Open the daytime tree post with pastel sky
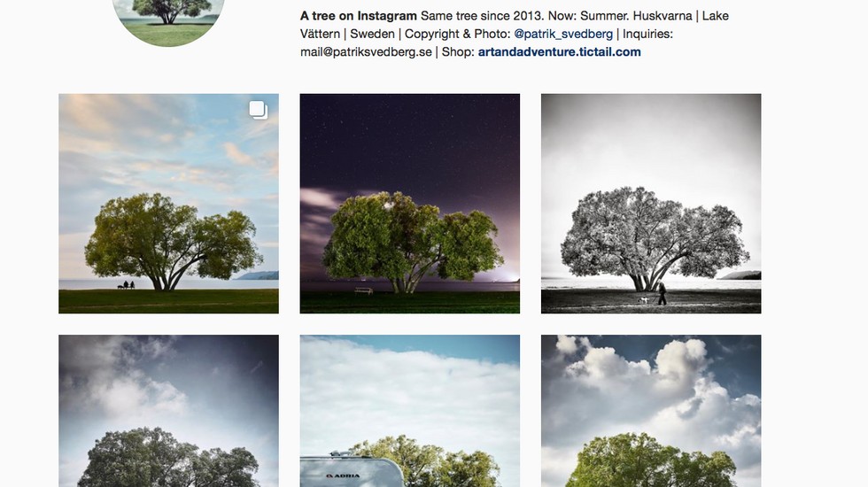Viewport: 868px width, 487px height. [169, 204]
